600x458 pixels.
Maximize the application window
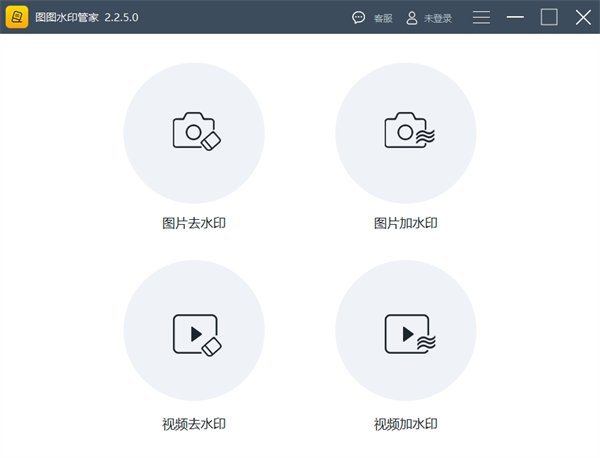point(549,17)
